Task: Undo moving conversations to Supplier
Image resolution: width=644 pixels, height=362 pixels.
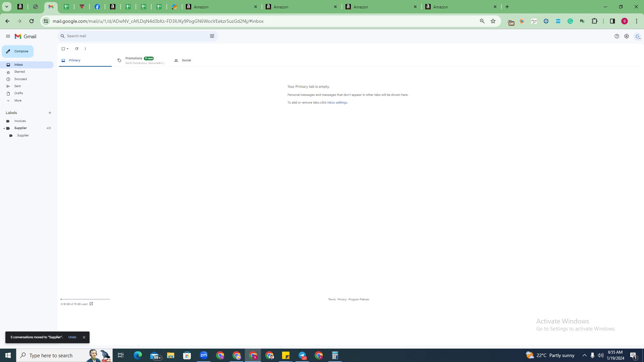Action: [72, 337]
